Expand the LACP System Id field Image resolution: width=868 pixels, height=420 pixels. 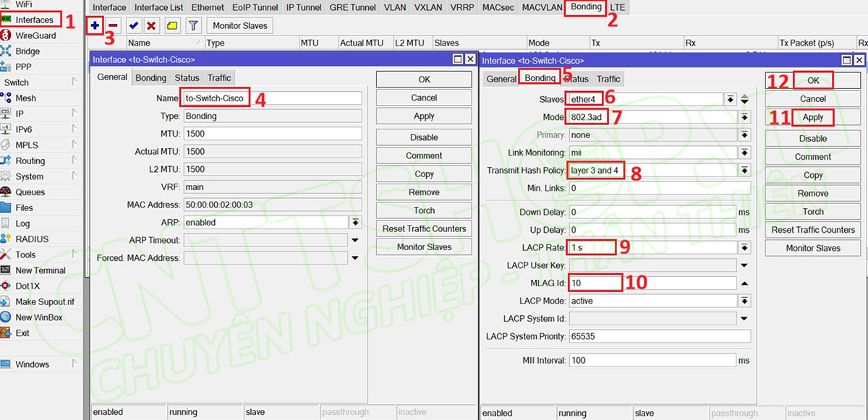(744, 319)
